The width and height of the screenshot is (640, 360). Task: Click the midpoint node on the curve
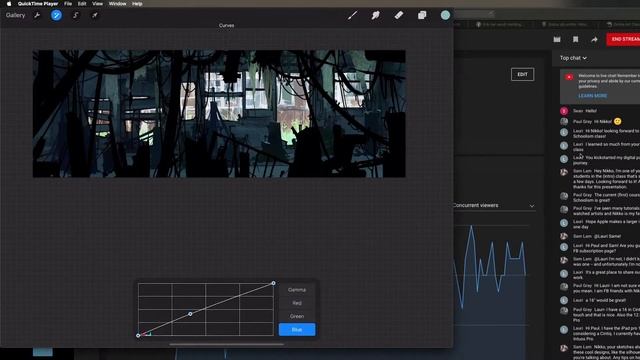point(190,314)
